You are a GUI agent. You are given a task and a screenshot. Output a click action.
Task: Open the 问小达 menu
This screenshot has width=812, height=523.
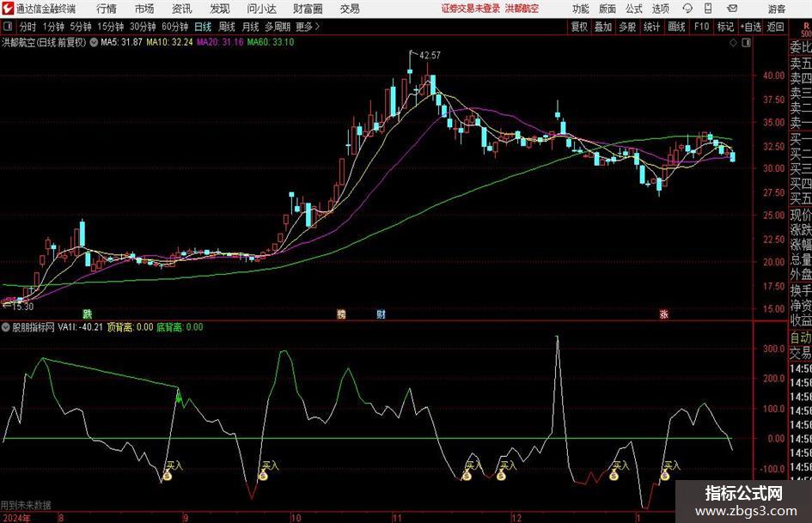[x=261, y=9]
